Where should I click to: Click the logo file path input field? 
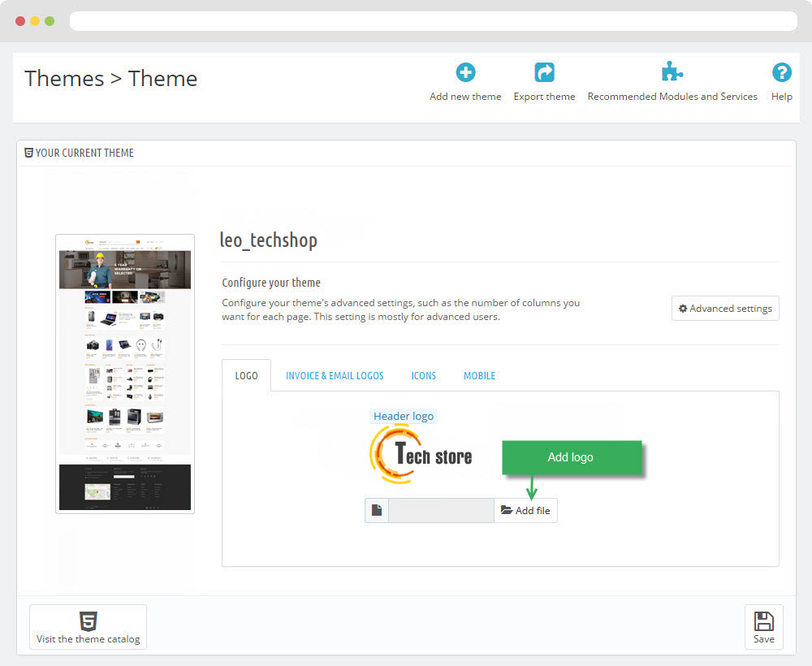click(x=441, y=510)
